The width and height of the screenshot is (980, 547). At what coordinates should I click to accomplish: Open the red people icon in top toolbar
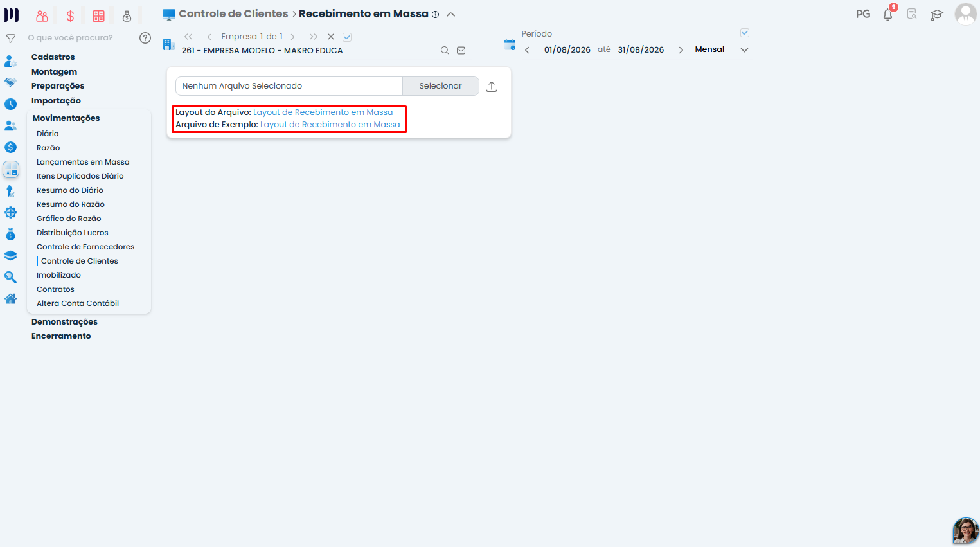tap(42, 16)
